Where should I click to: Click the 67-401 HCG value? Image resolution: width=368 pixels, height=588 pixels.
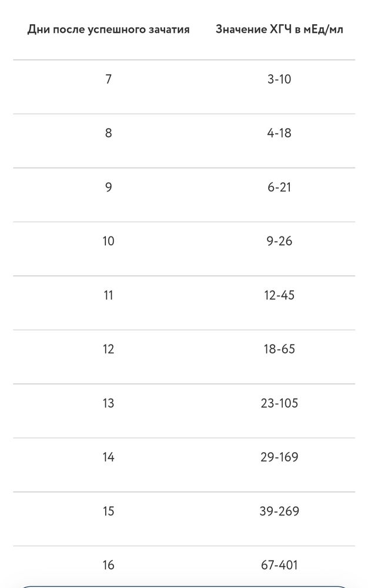pyautogui.click(x=279, y=566)
